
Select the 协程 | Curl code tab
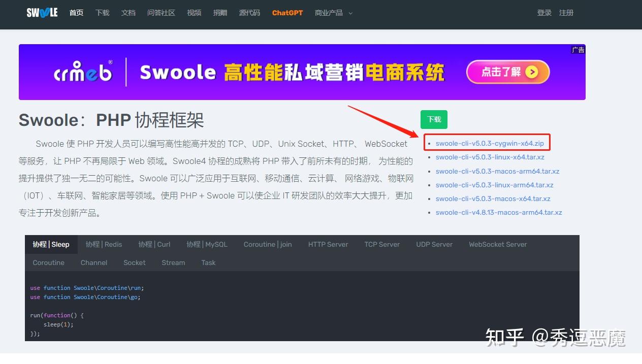pyautogui.click(x=154, y=244)
